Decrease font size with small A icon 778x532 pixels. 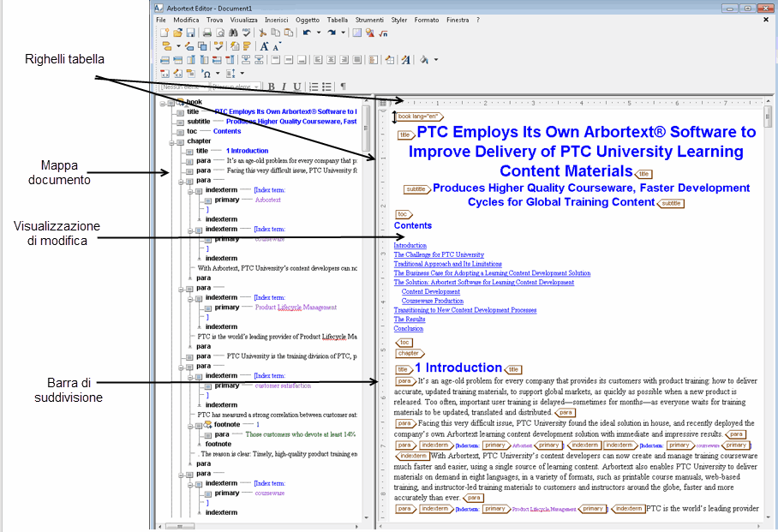pos(277,46)
